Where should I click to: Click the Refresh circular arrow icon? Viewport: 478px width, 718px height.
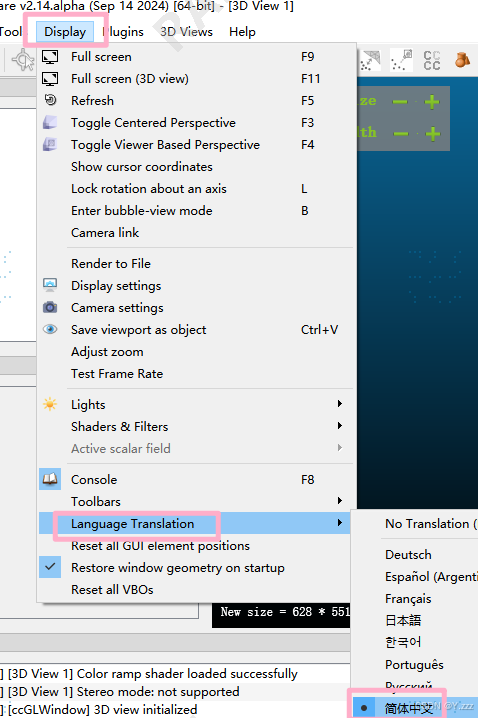[x=50, y=100]
